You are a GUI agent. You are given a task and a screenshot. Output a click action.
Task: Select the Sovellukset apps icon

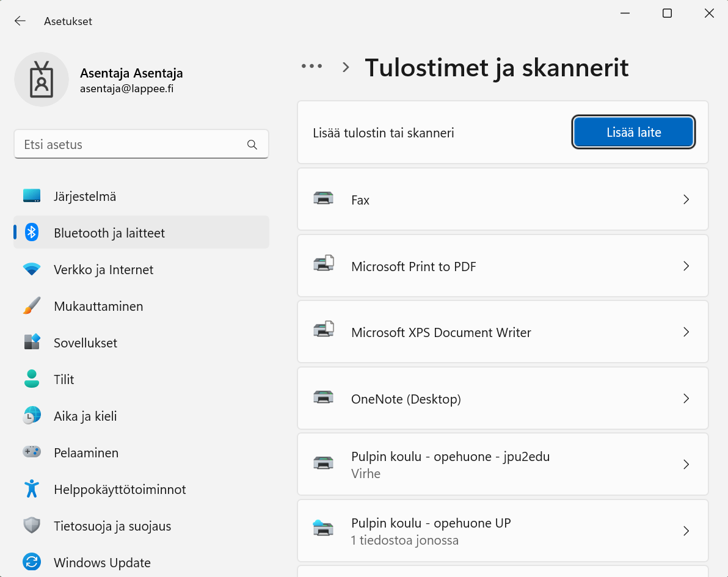tap(32, 342)
